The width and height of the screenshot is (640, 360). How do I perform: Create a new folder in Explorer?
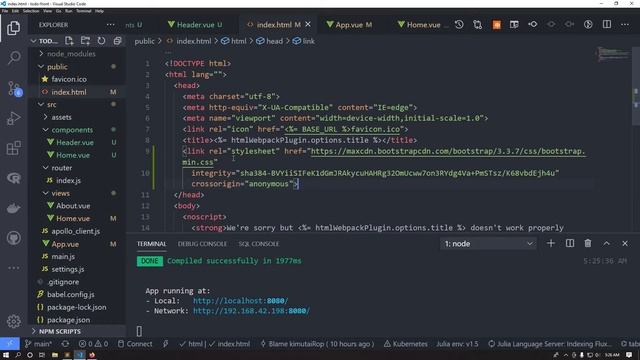pos(85,41)
